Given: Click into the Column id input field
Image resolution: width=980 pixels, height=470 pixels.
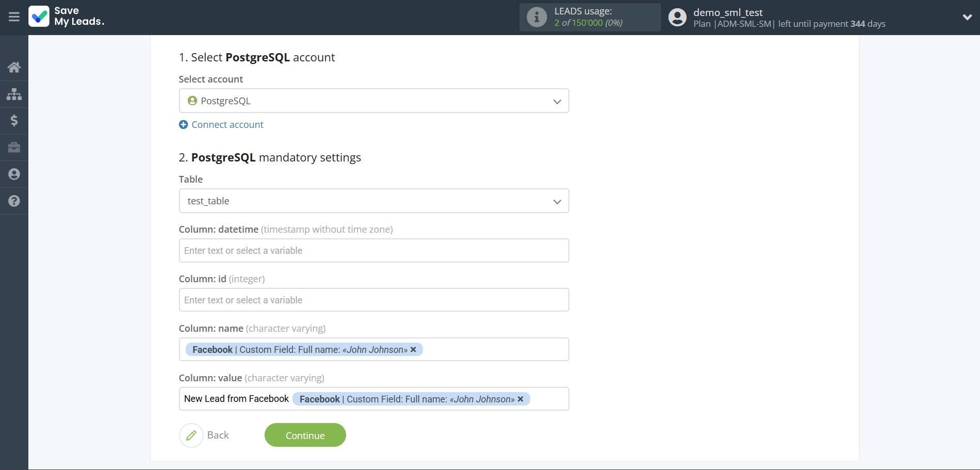Looking at the screenshot, I should [373, 300].
